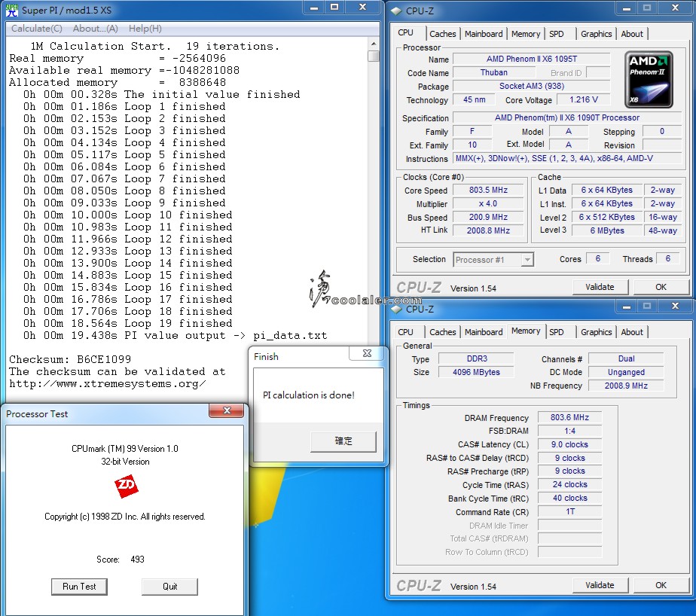Switch to SPD tab in upper CPU-Z
The image size is (696, 616).
pos(556,34)
